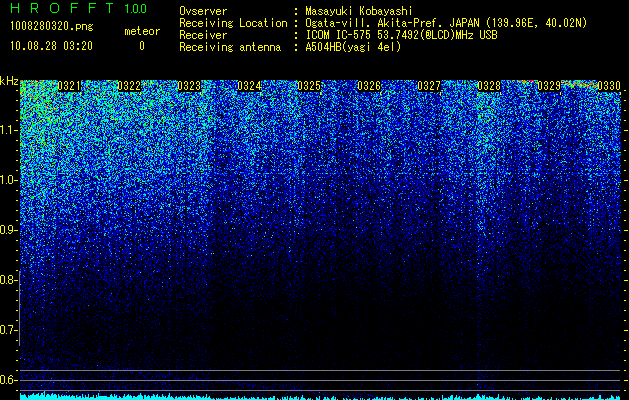Screen dimensions: 629x400
Task: Click the 0330 time marker
Action: point(609,86)
